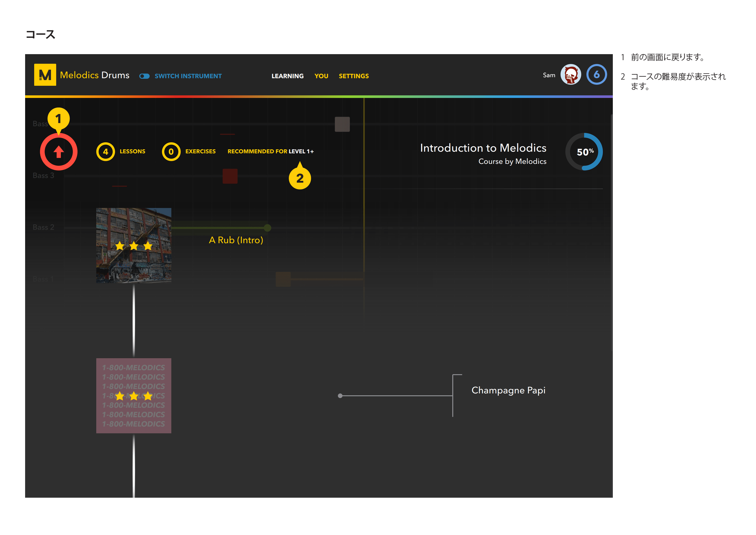Go back using the red up-arrow button
This screenshot has width=756, height=535.
pyautogui.click(x=59, y=152)
